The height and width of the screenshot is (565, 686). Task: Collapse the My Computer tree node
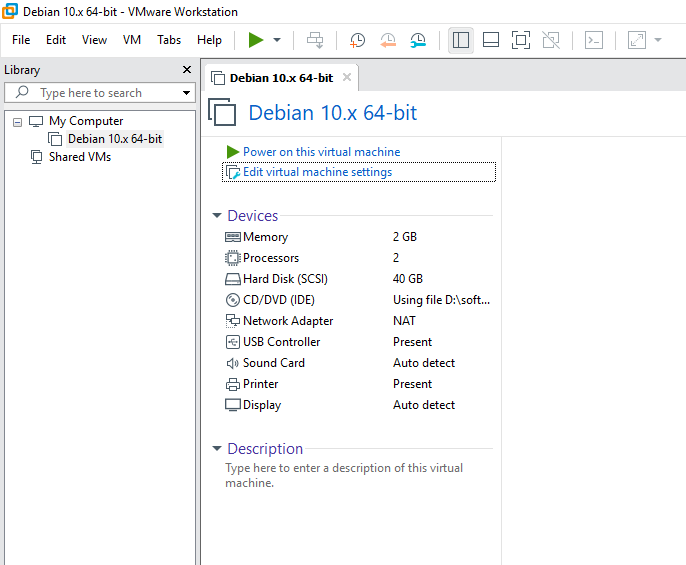(x=18, y=122)
